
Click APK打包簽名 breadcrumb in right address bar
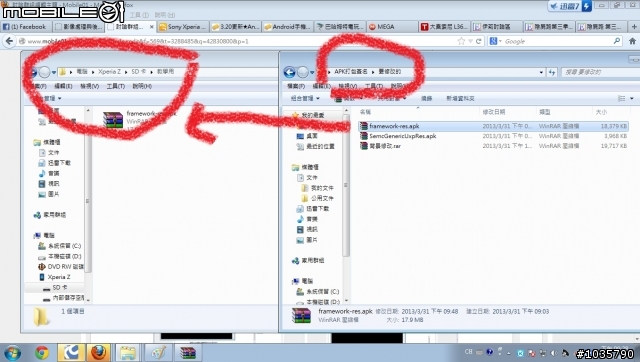(351, 71)
